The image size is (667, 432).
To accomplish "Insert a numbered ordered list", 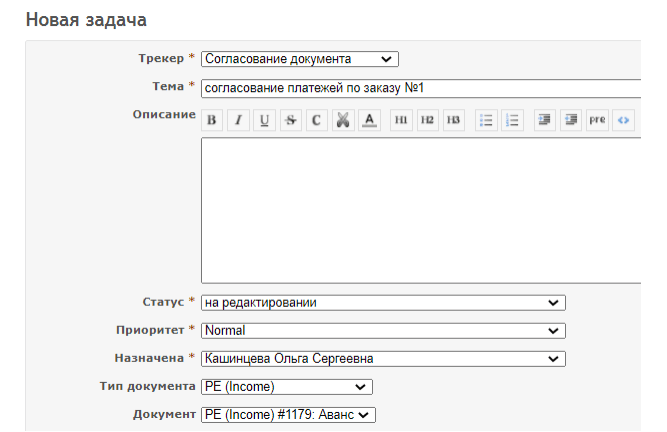I will click(512, 121).
